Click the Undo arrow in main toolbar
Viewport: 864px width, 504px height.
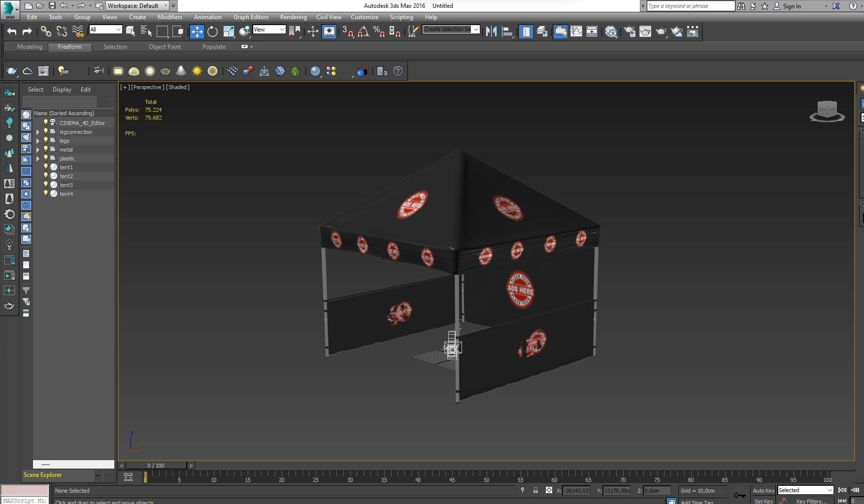pyautogui.click(x=12, y=31)
